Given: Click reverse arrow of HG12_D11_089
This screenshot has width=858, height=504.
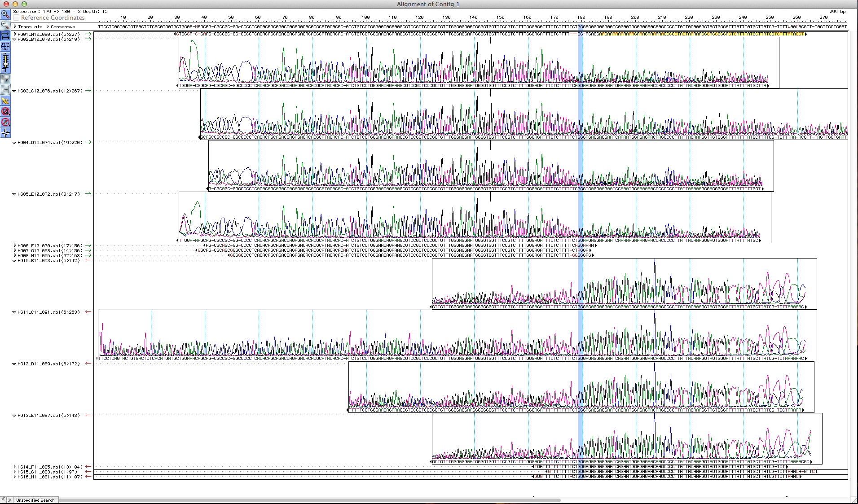Looking at the screenshot, I should [x=88, y=364].
